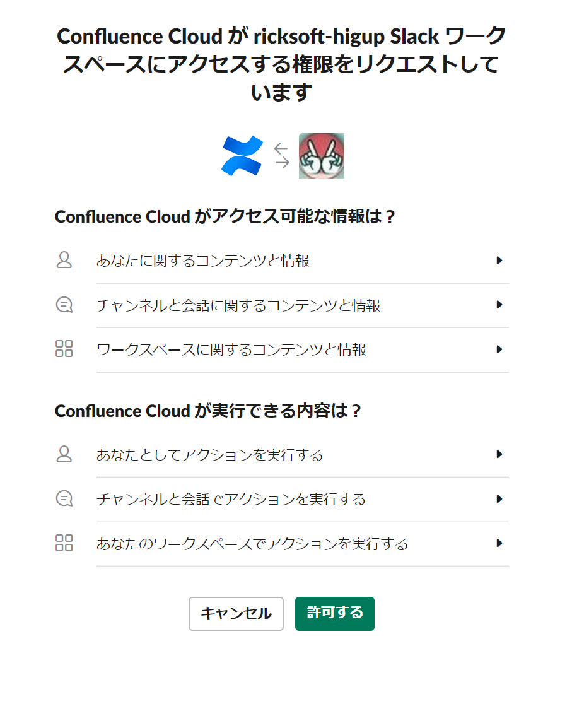Expand arrow for あなたに関するコンテンツと情報
The height and width of the screenshot is (728, 572).
pyautogui.click(x=499, y=261)
